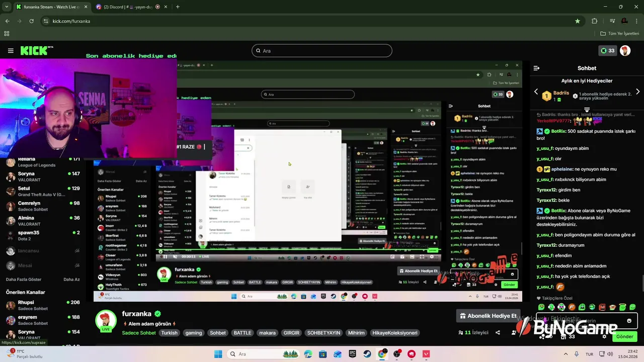The width and height of the screenshot is (644, 362).
Task: Open the BATTLE tag
Action: click(x=242, y=333)
